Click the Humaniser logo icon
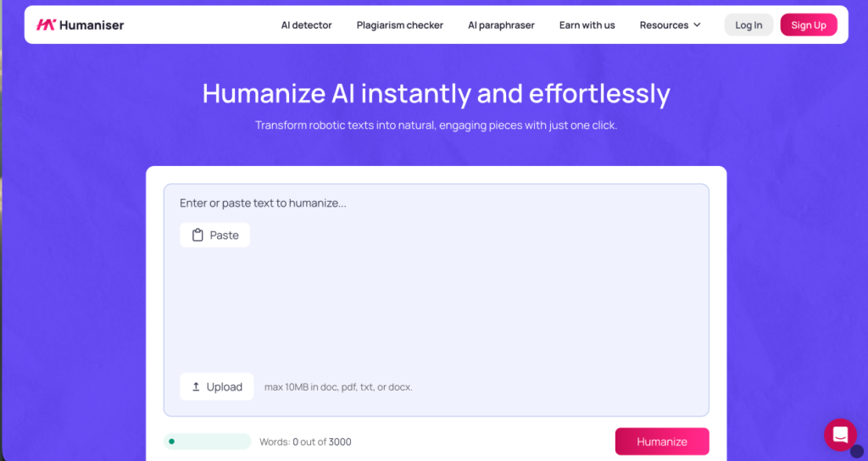 tap(46, 25)
